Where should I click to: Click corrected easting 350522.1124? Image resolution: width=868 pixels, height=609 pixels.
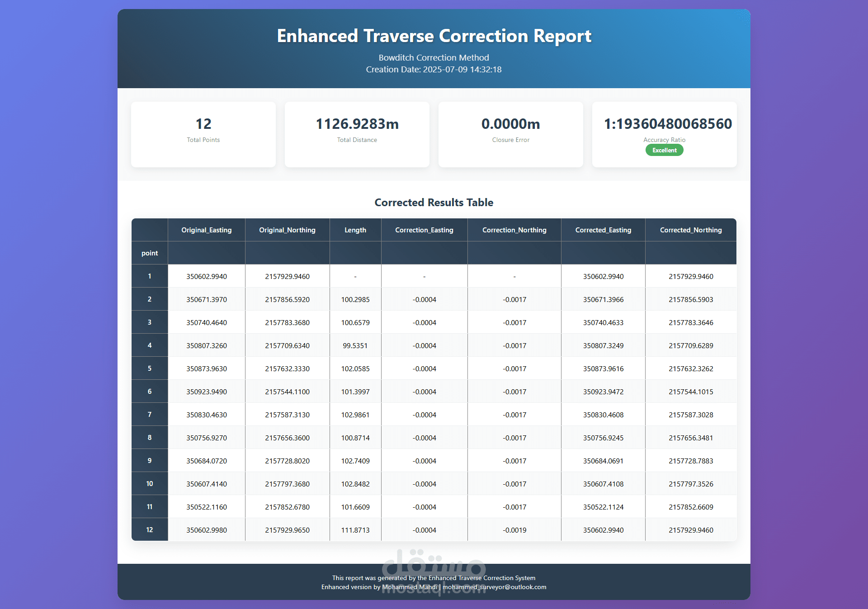(x=603, y=507)
